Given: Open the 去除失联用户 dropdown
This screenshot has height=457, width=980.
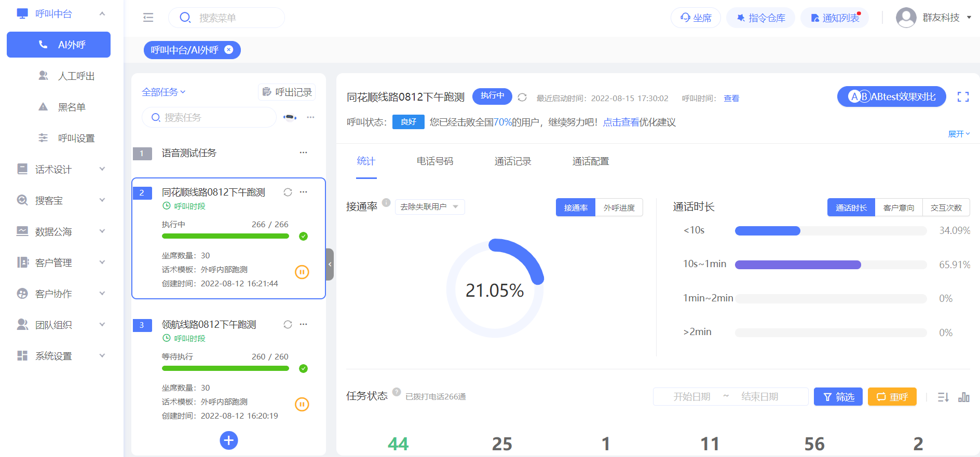Looking at the screenshot, I should 430,207.
